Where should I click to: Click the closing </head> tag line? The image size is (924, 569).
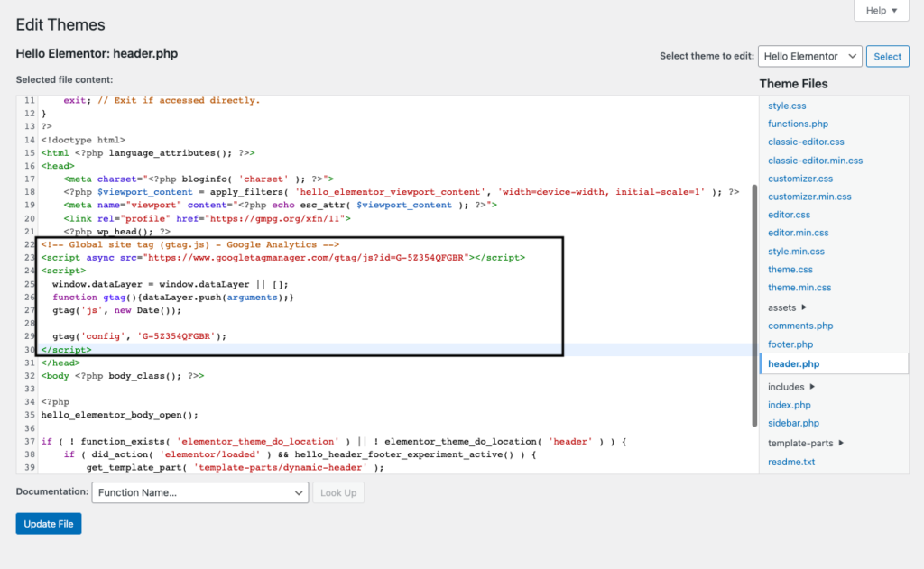pyautogui.click(x=60, y=363)
